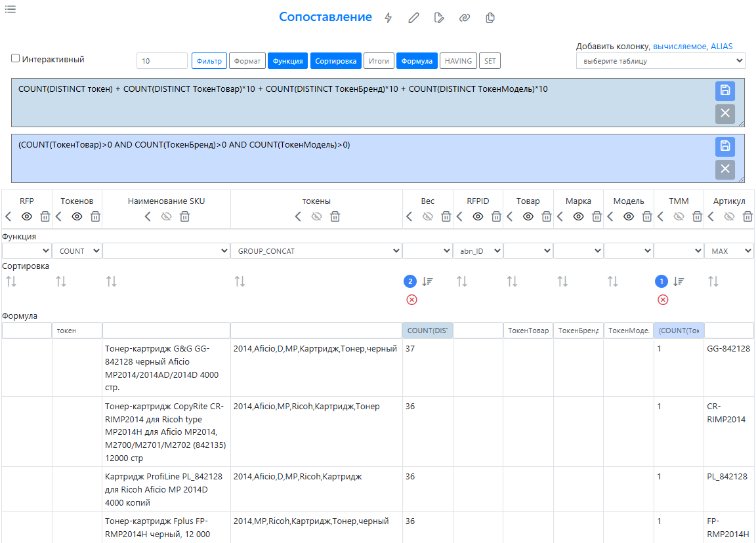Delete the Марка column

tap(597, 217)
